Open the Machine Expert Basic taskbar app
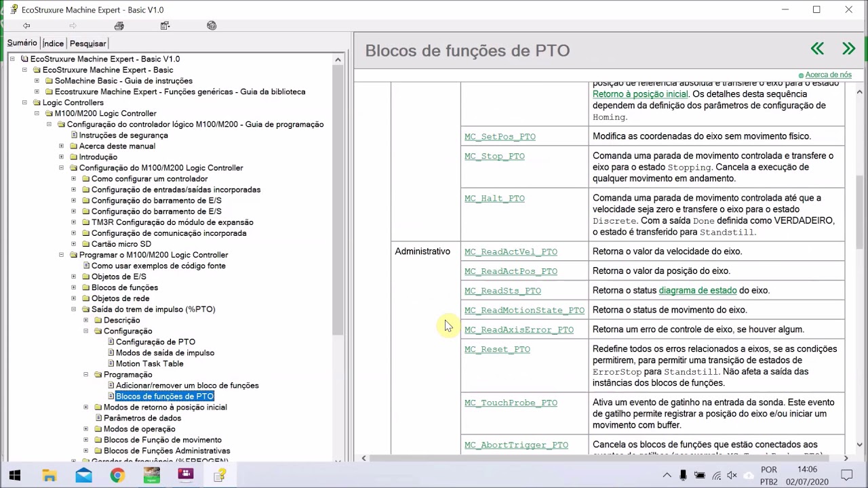Viewport: 868px width, 488px height. click(x=151, y=475)
